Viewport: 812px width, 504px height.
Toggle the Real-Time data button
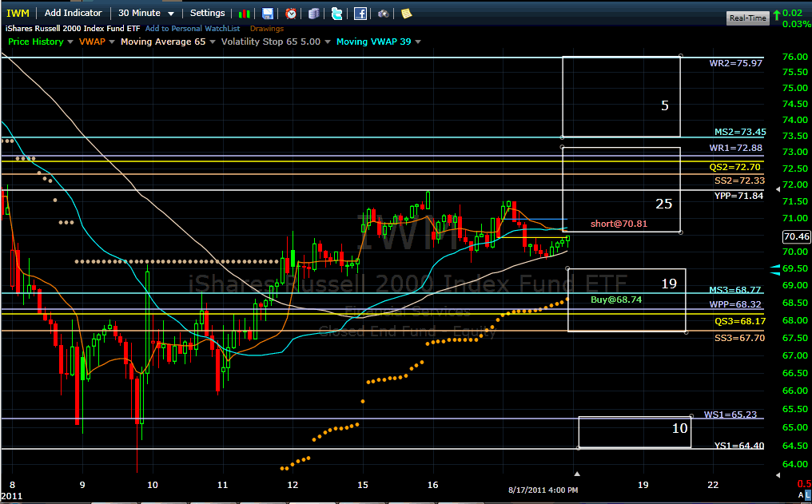tap(747, 18)
